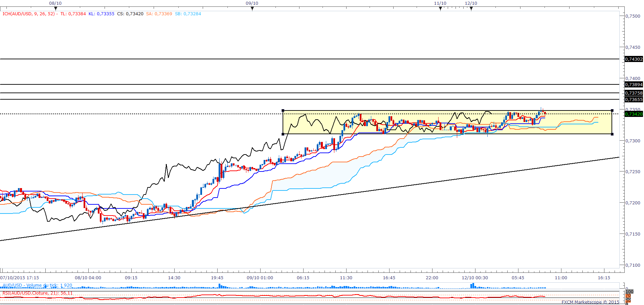Select the RSI(AUD/USD.Cloture, 21) indicator label
The height and width of the screenshot is (305, 644).
[x=38, y=293]
